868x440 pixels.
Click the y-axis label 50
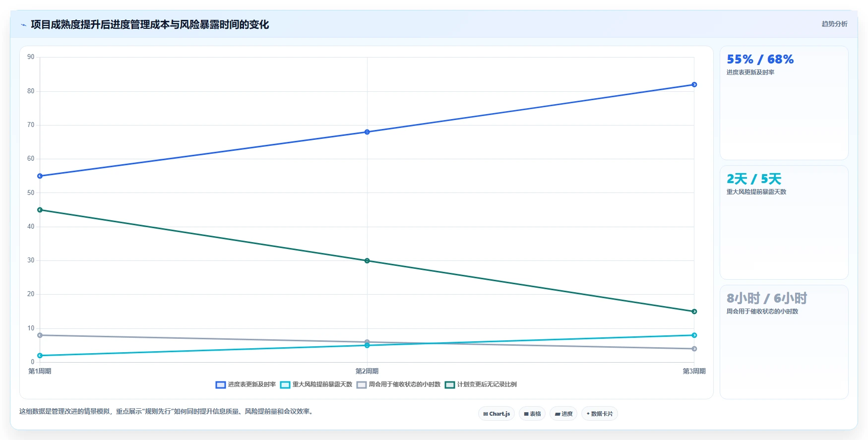(x=31, y=192)
